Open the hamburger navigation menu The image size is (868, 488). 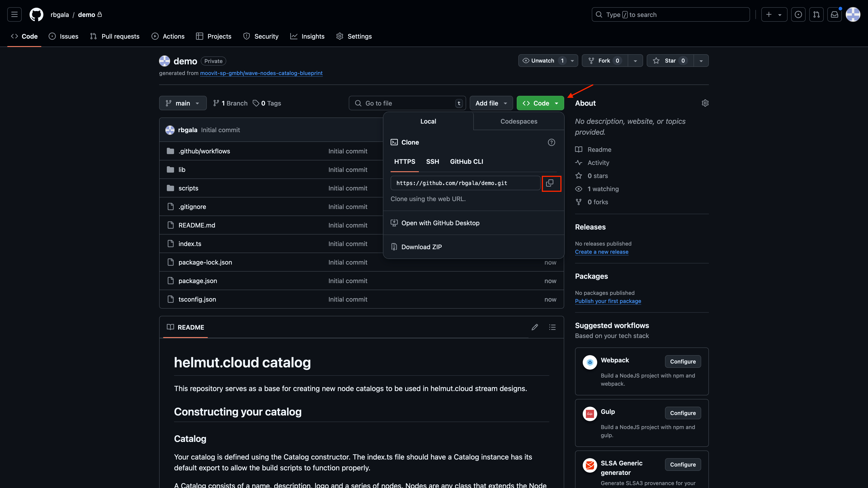[14, 14]
